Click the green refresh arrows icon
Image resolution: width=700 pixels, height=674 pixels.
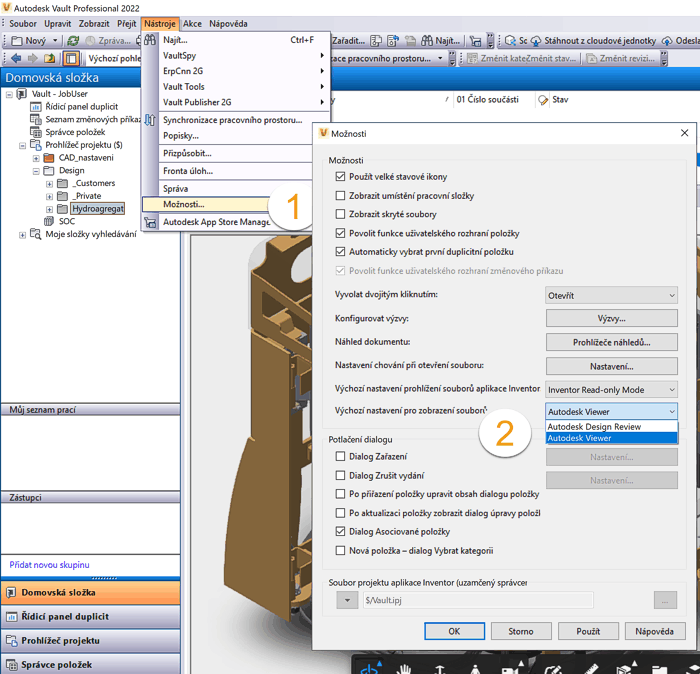coord(73,41)
